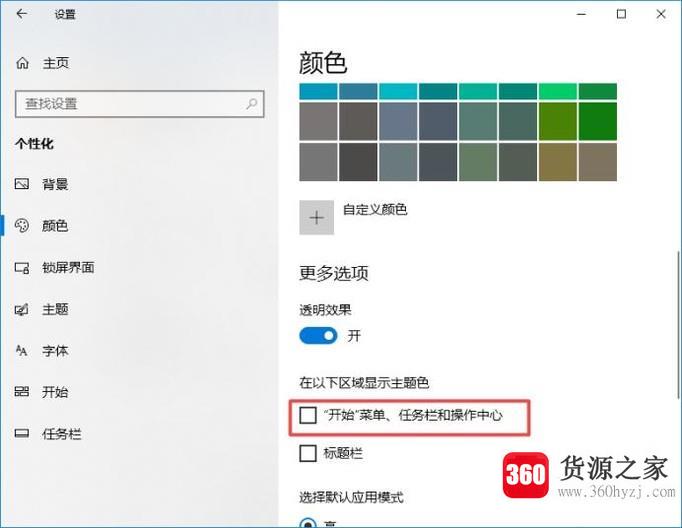
Task: Pick the khaki gold swatch in bottom row
Action: [558, 162]
